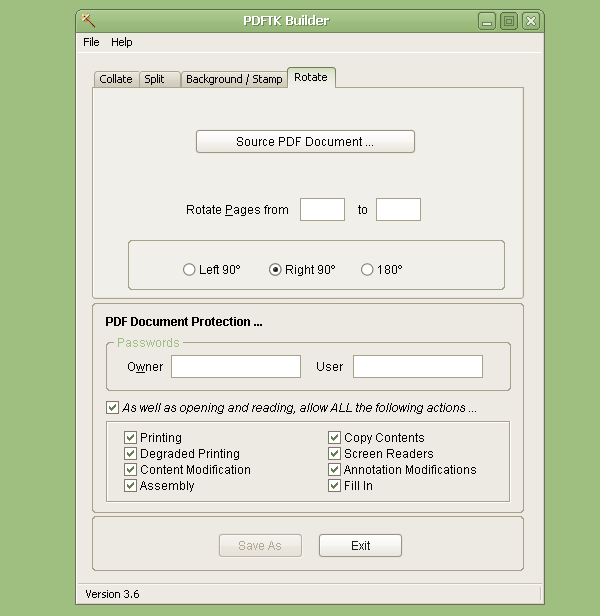The height and width of the screenshot is (616, 600).
Task: Select the 180° rotation option
Action: pos(382,270)
